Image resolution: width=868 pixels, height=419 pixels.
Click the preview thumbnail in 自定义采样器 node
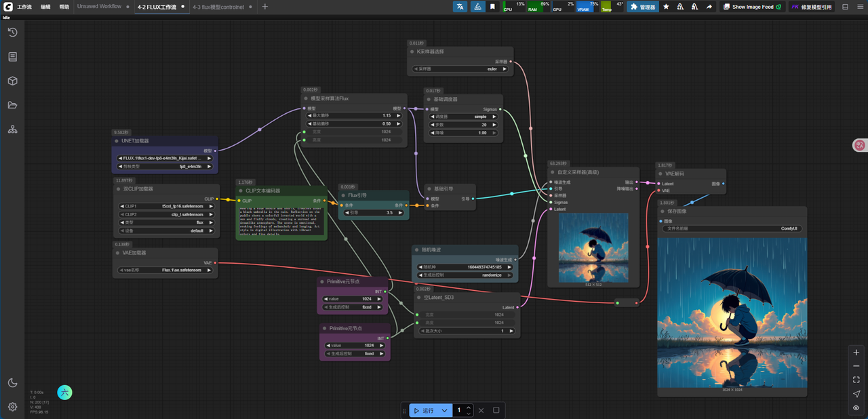593,248
